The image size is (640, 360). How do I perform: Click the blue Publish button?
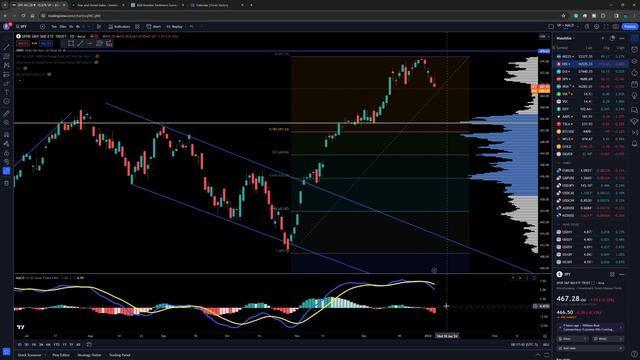tap(629, 27)
